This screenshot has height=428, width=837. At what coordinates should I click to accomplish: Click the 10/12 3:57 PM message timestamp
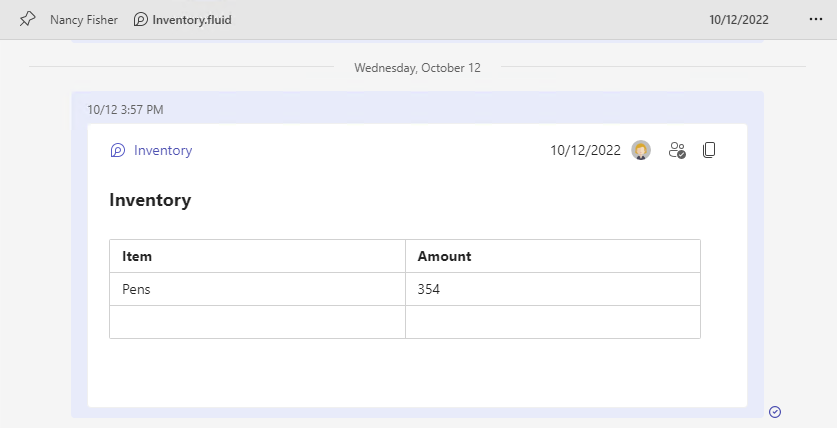[125, 109]
